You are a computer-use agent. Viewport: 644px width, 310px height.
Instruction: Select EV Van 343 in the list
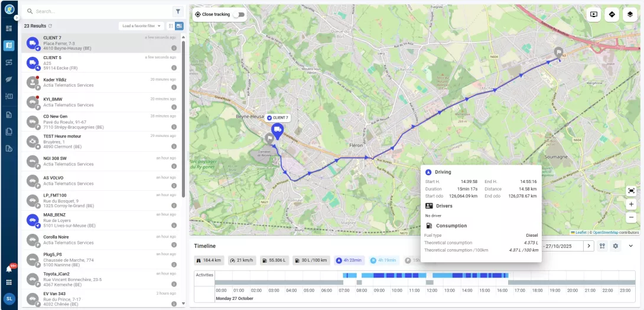coord(100,298)
